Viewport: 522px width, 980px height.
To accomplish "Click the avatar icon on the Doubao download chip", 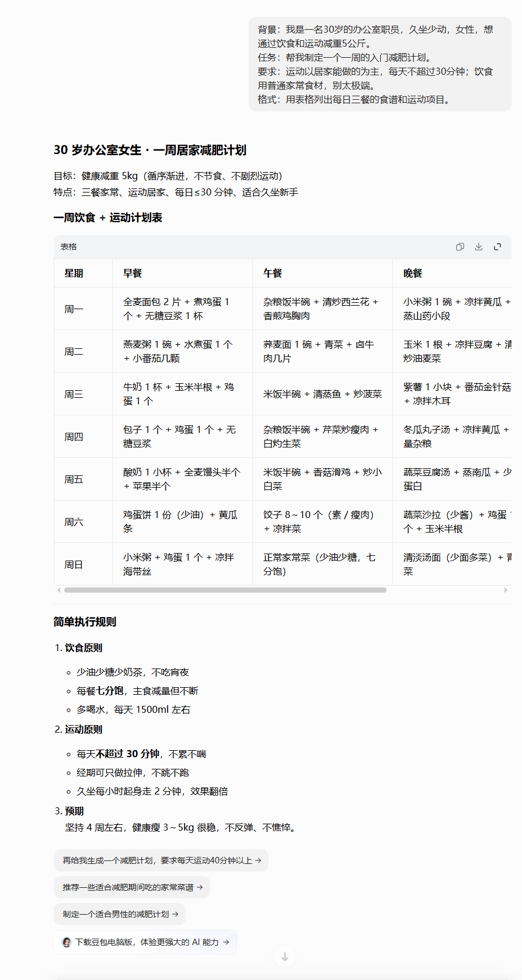I will [67, 942].
